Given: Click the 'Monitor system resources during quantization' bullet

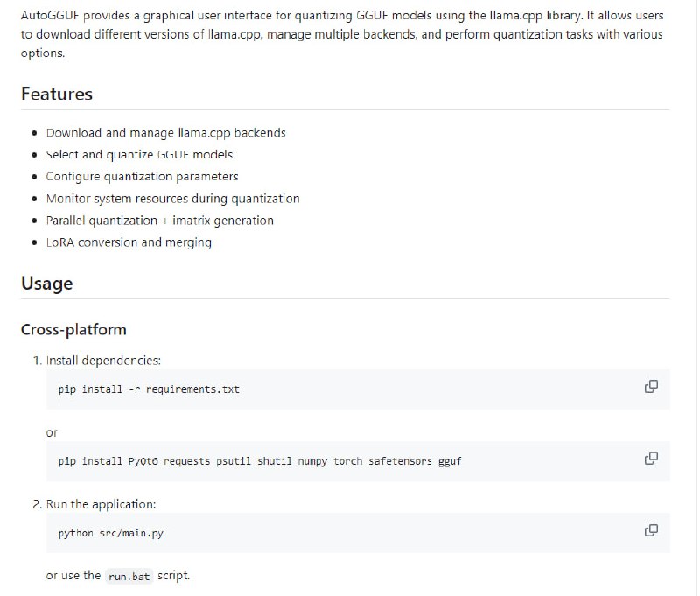Looking at the screenshot, I should (x=172, y=199).
